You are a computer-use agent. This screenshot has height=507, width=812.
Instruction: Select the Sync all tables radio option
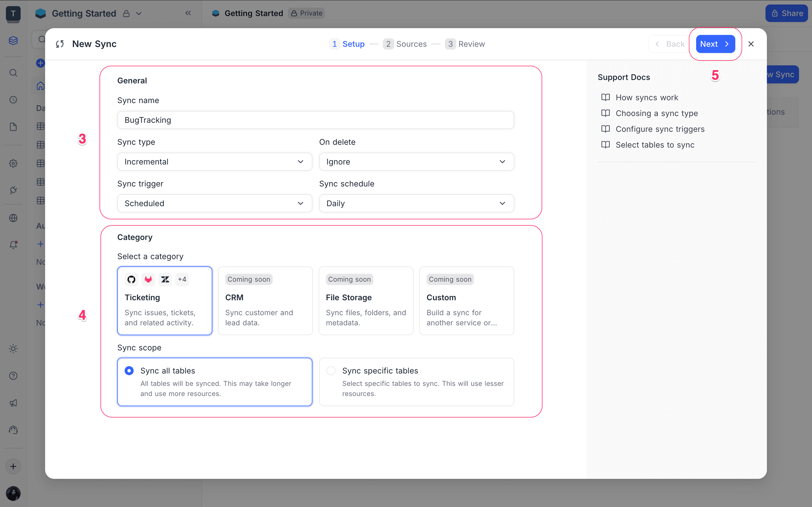tap(129, 370)
